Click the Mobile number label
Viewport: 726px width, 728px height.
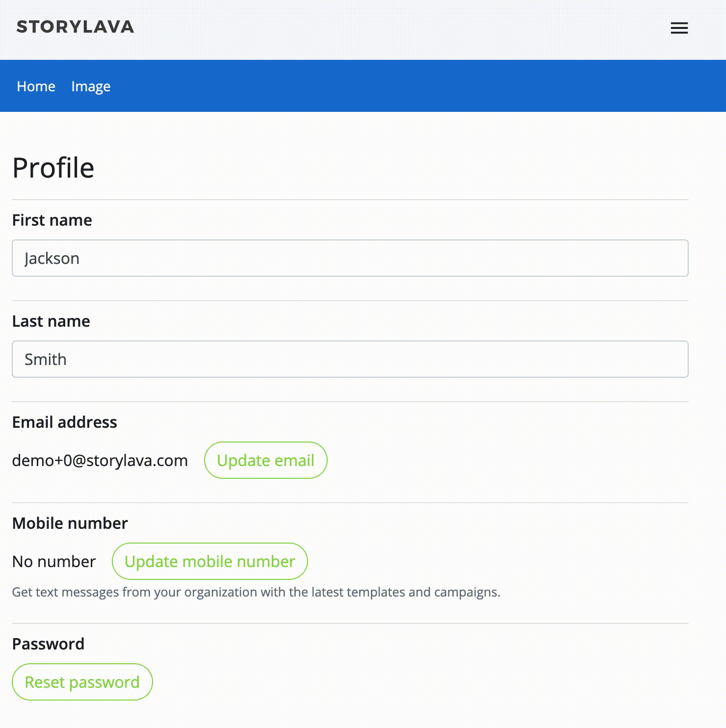pyautogui.click(x=70, y=523)
